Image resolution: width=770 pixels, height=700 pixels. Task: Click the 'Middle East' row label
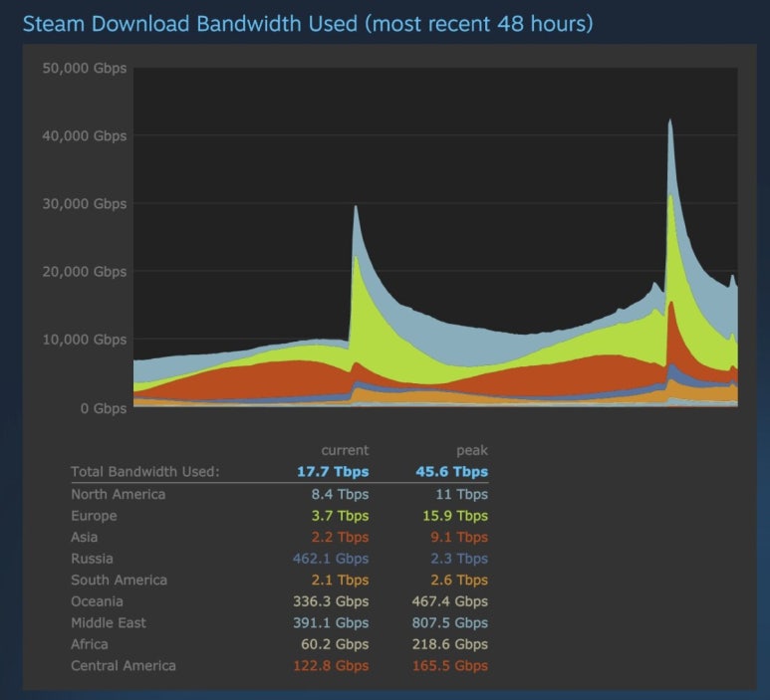click(108, 623)
